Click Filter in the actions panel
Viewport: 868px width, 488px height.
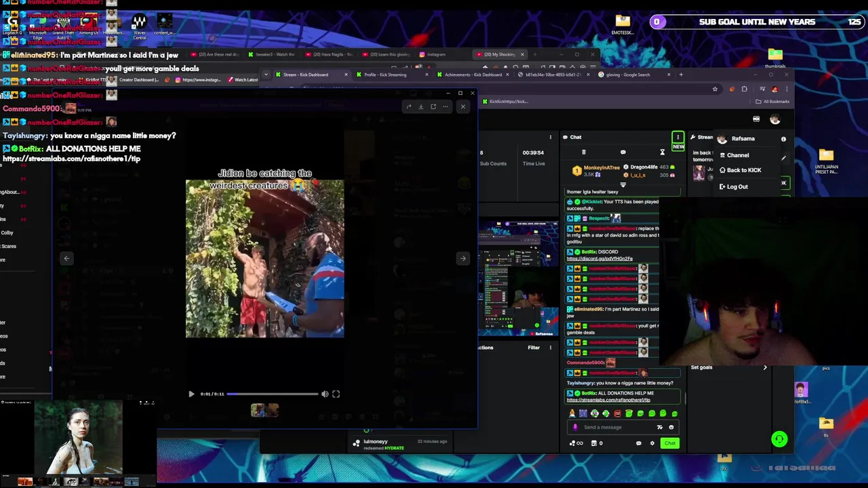[x=534, y=348]
